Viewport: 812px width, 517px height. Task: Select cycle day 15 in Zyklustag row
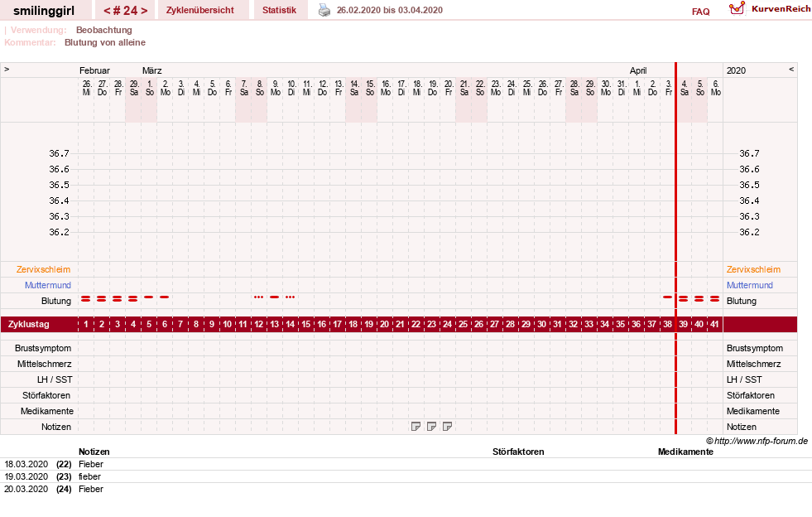(306, 324)
